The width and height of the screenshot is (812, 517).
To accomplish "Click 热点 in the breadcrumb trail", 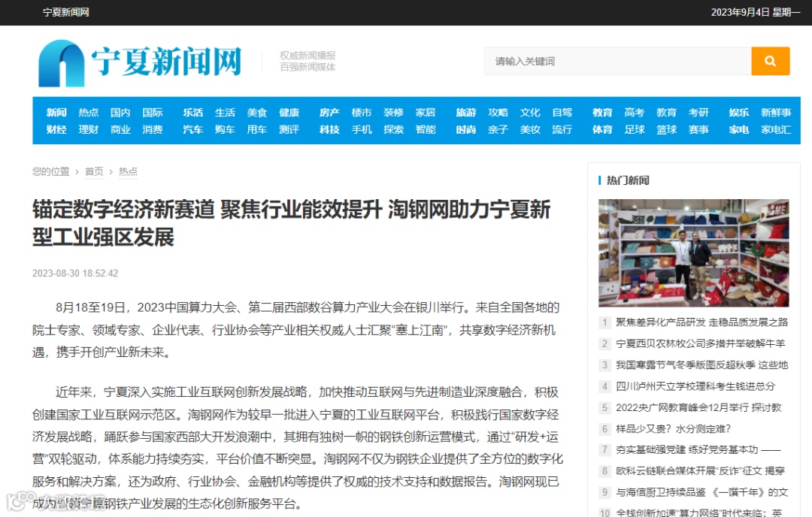I will (128, 171).
